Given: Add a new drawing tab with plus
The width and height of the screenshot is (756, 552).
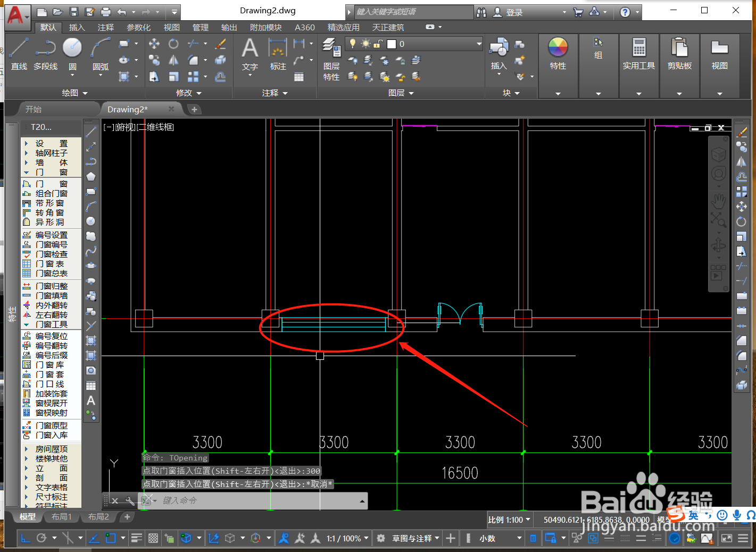Looking at the screenshot, I should point(194,109).
